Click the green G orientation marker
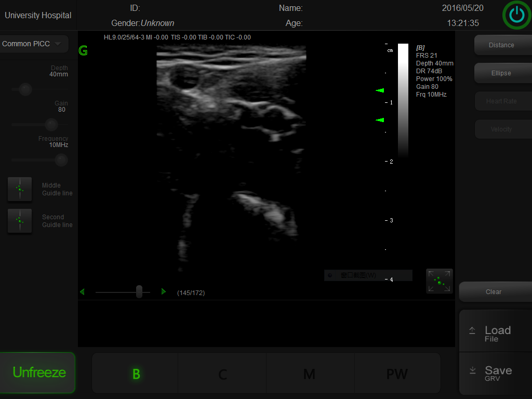The image size is (532, 399). pos(83,51)
